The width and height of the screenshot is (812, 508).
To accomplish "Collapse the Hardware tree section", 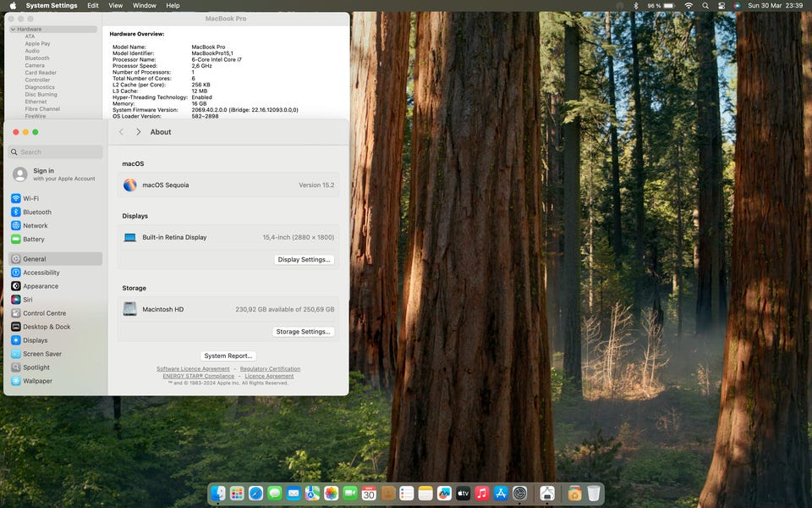I will click(13, 30).
